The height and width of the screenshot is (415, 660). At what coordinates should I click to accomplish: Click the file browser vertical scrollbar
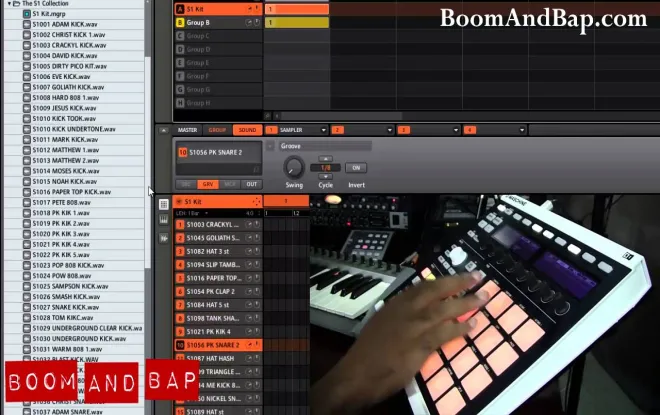tap(147, 162)
